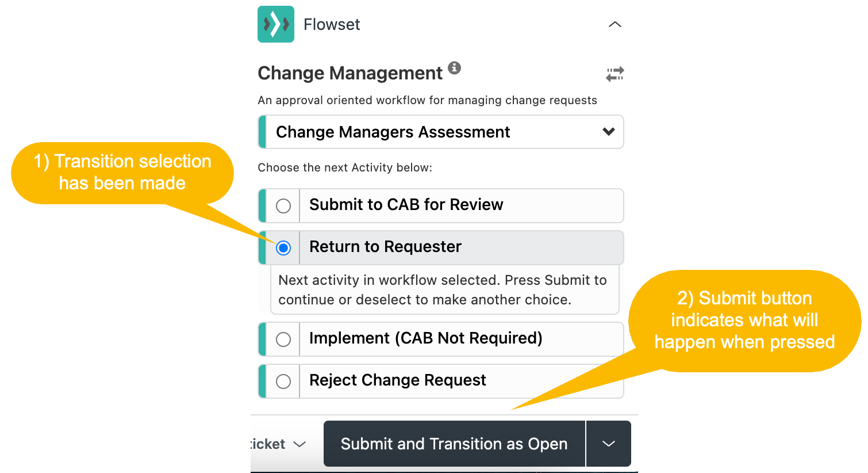Click the Reject Change Request option label

click(398, 380)
